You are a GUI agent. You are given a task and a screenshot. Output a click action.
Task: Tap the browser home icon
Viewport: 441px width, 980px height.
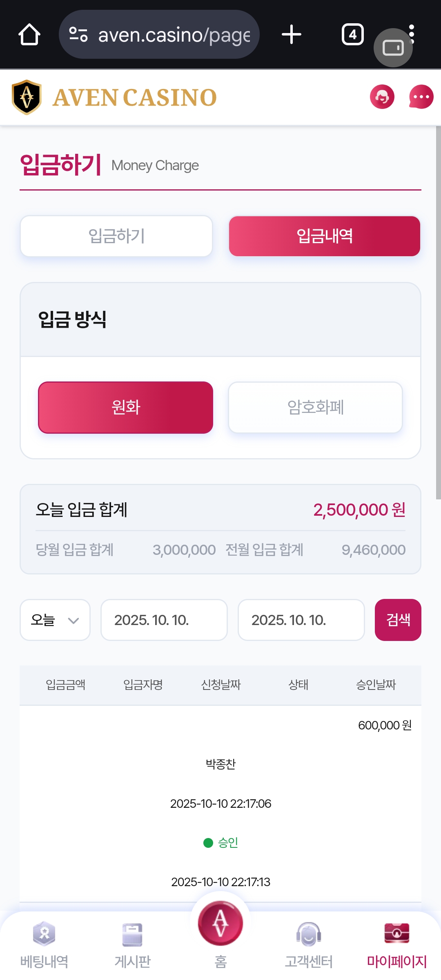coord(29,35)
